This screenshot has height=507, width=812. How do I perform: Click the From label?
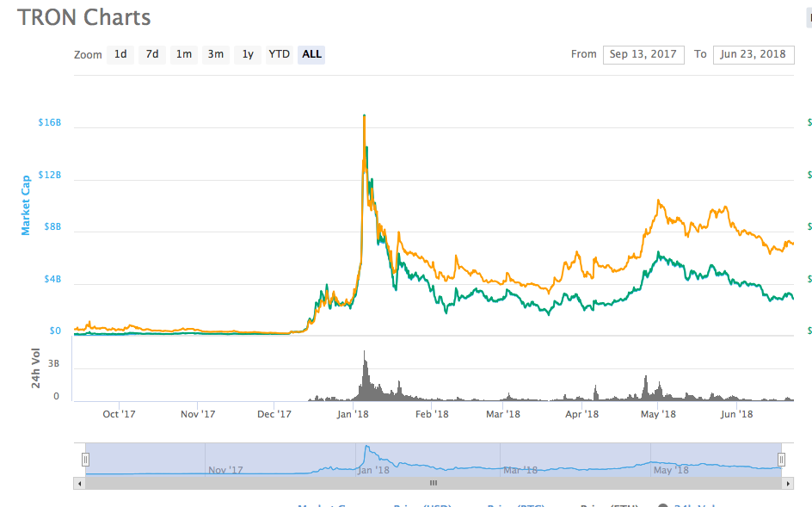click(x=583, y=54)
